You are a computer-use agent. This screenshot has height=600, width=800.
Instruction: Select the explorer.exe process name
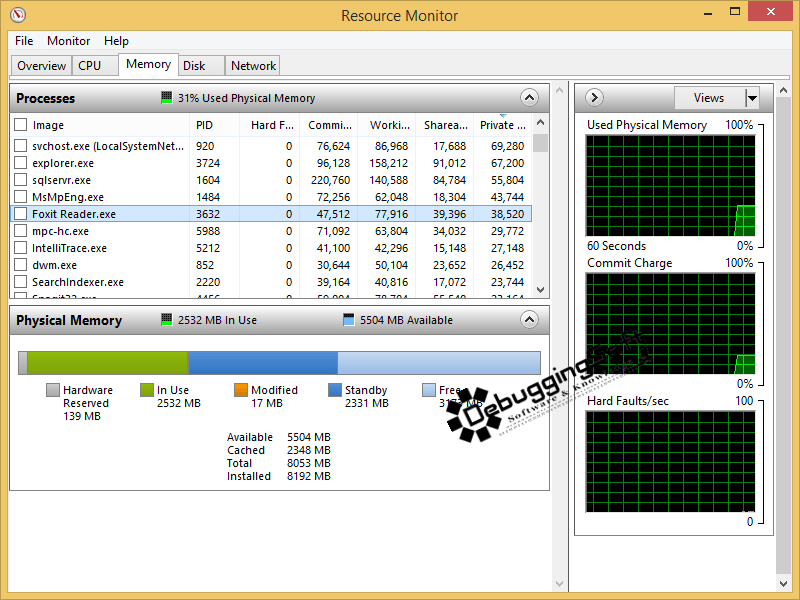(63, 163)
